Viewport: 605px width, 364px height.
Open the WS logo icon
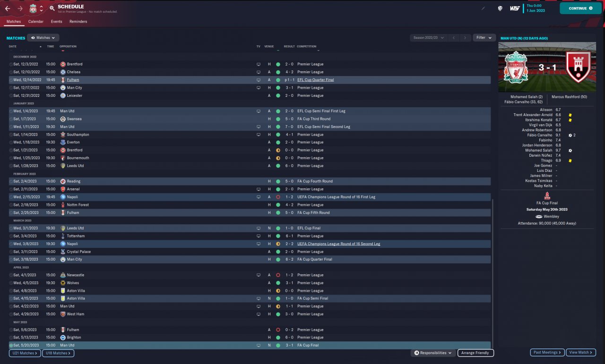tap(515, 8)
